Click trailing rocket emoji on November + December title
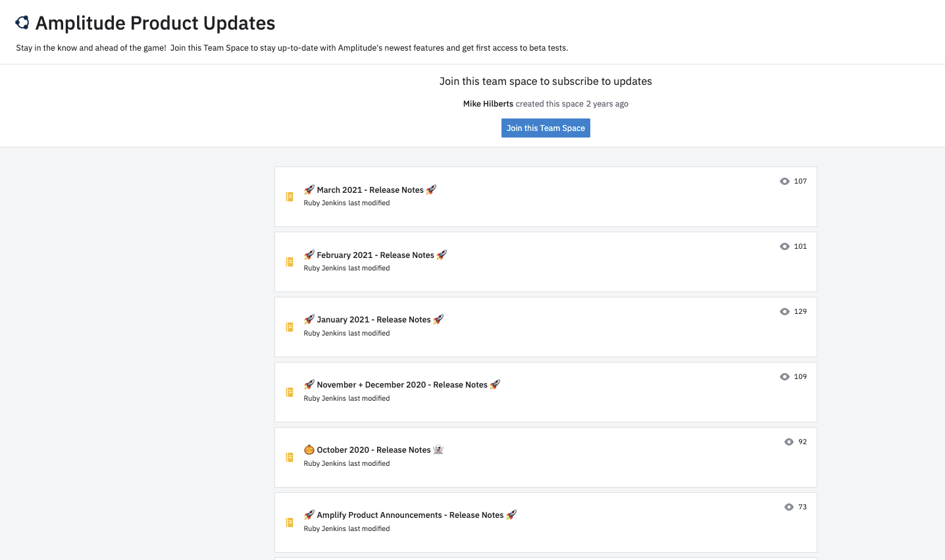 (495, 385)
